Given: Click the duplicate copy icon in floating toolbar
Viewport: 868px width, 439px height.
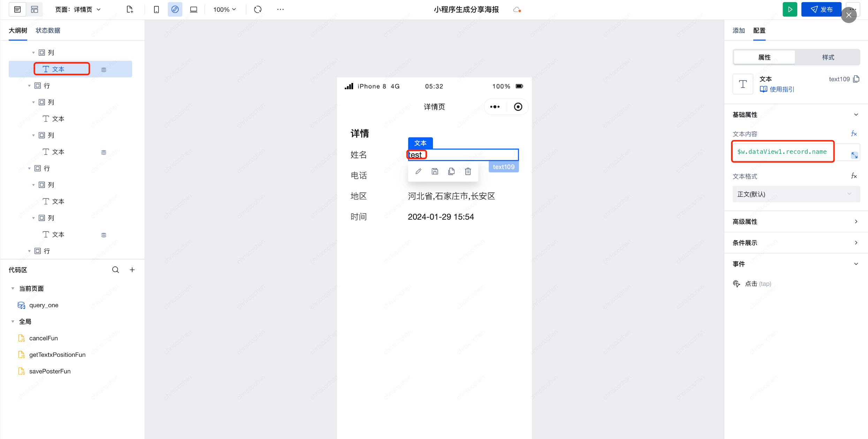Looking at the screenshot, I should 451,171.
